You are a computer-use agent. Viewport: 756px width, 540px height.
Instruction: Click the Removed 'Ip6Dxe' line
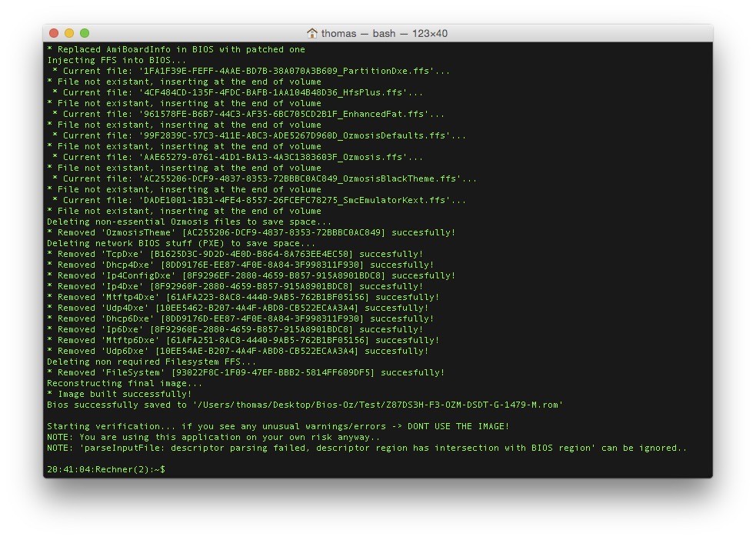click(x=235, y=330)
